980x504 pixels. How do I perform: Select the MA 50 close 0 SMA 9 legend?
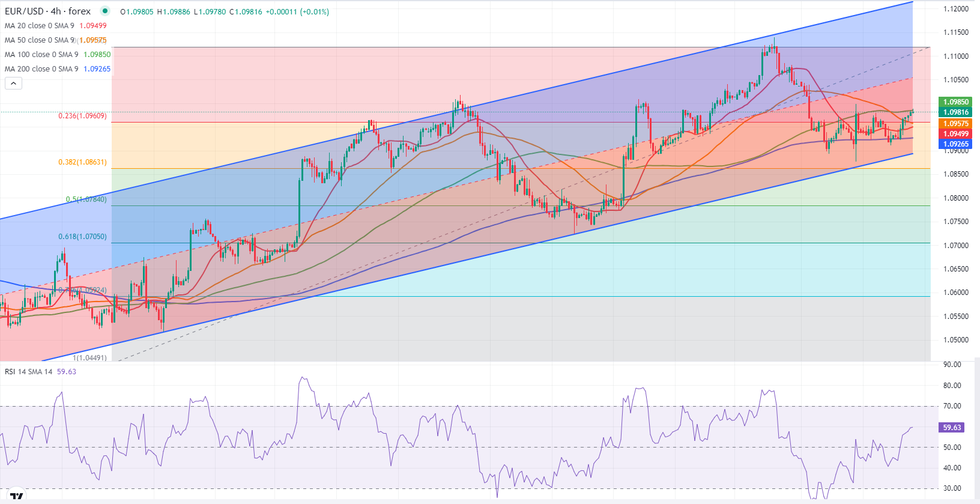(x=40, y=40)
